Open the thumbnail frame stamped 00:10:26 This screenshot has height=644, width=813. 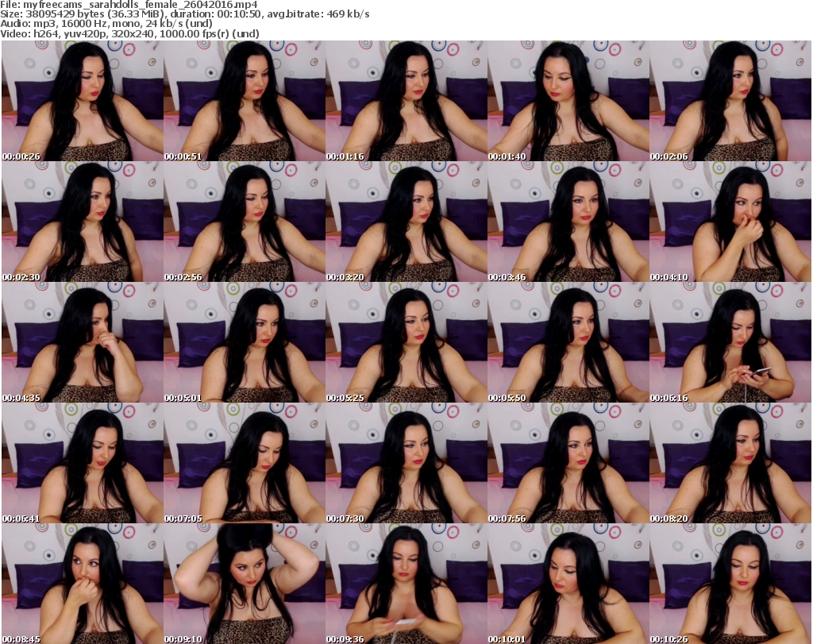(x=730, y=584)
